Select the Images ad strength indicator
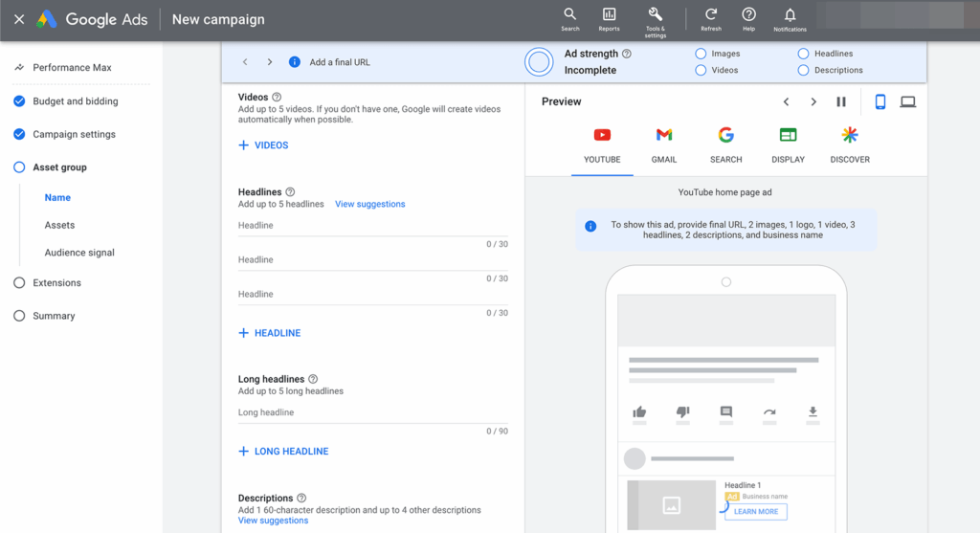Screen dimensions: 980x533 tap(702, 54)
